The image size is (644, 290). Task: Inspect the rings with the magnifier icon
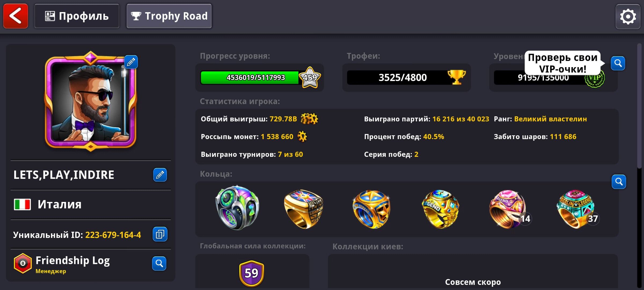(619, 182)
